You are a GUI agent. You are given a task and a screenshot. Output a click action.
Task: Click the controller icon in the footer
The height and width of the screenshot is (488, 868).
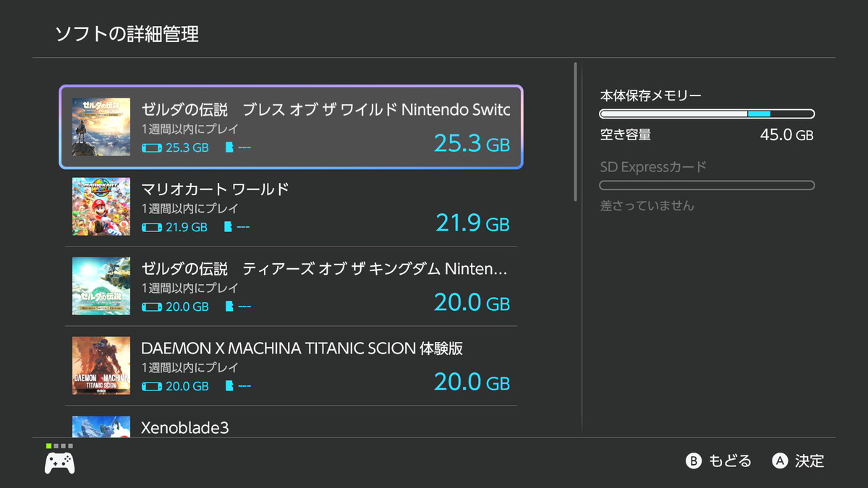(59, 463)
